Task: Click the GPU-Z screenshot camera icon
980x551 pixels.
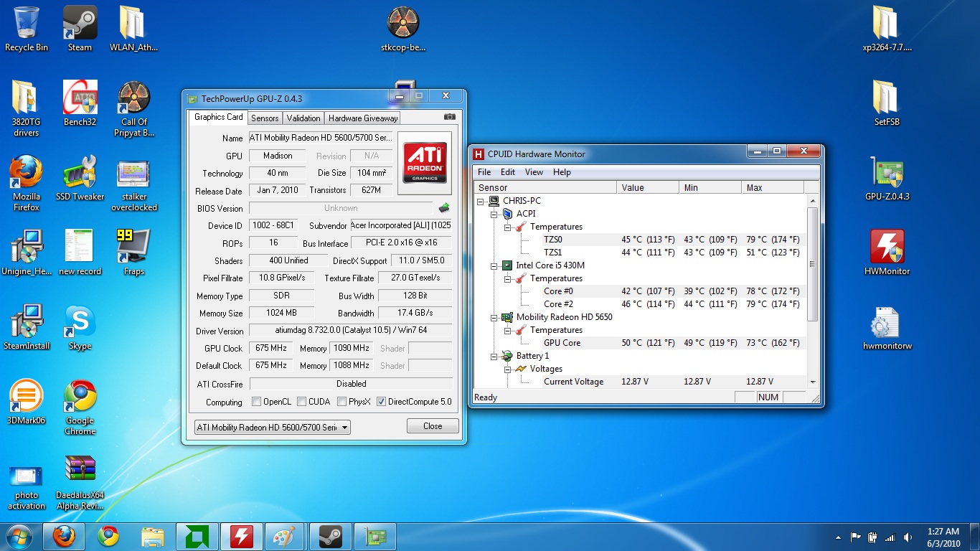Action: 450,117
